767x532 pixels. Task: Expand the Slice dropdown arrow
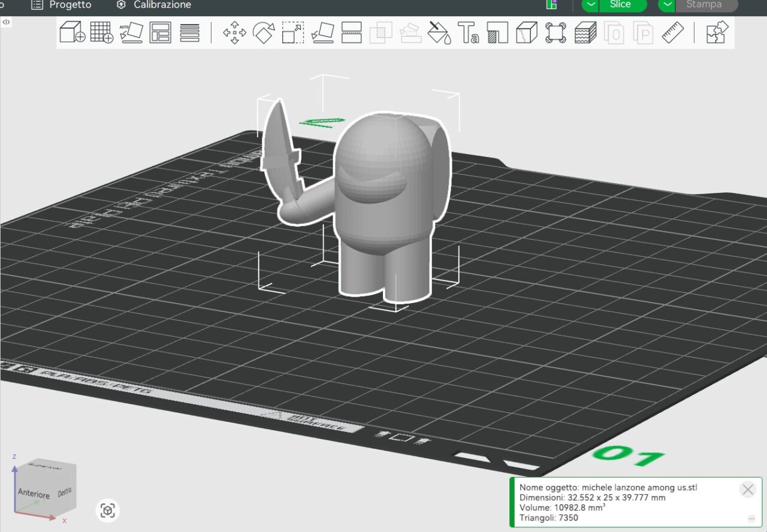(591, 5)
